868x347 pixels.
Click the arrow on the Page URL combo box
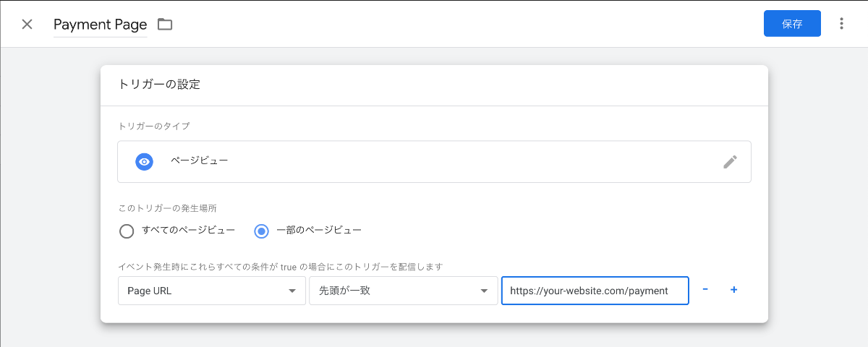(292, 291)
